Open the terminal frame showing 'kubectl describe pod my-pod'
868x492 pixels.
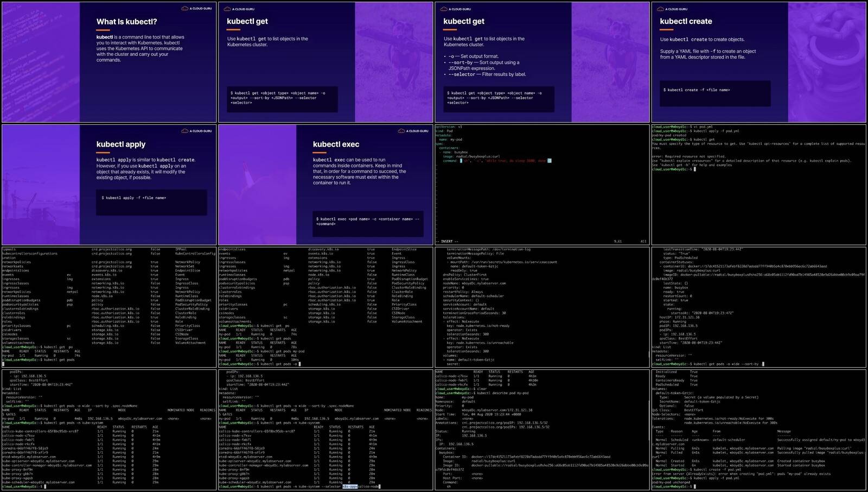[542, 430]
